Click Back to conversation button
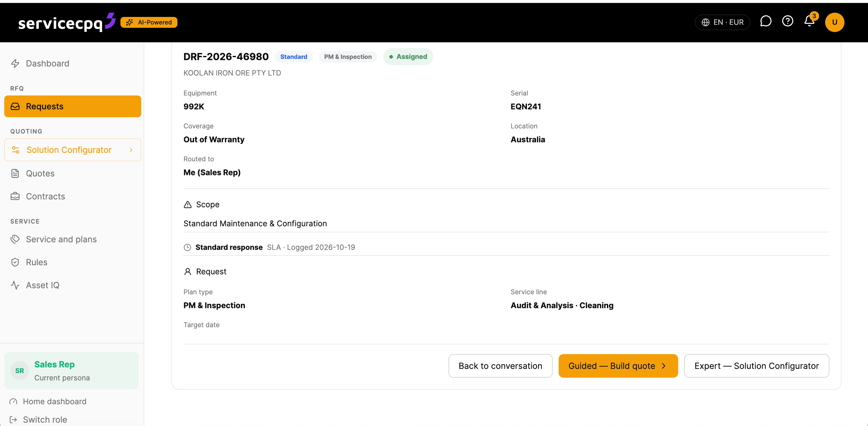Image resolution: width=868 pixels, height=426 pixels. point(500,366)
